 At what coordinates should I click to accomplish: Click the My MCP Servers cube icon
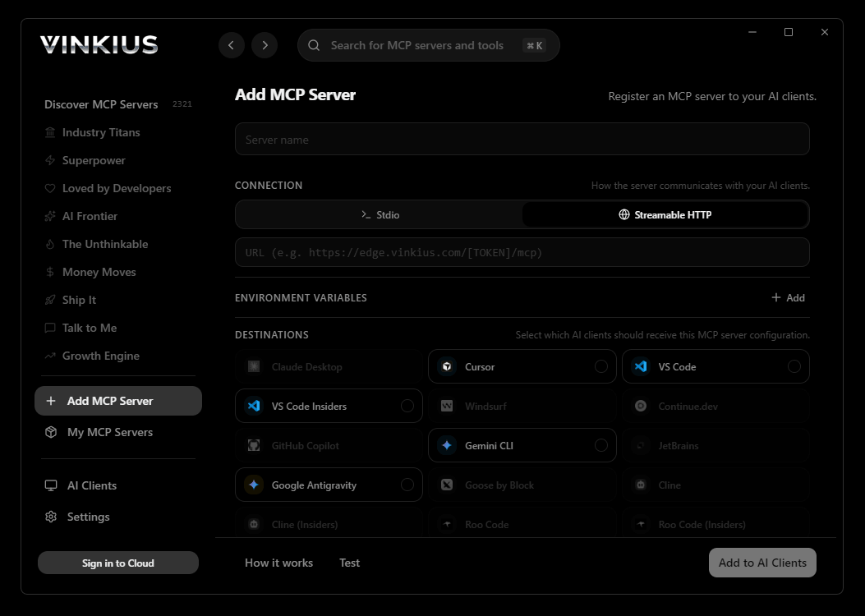51,432
